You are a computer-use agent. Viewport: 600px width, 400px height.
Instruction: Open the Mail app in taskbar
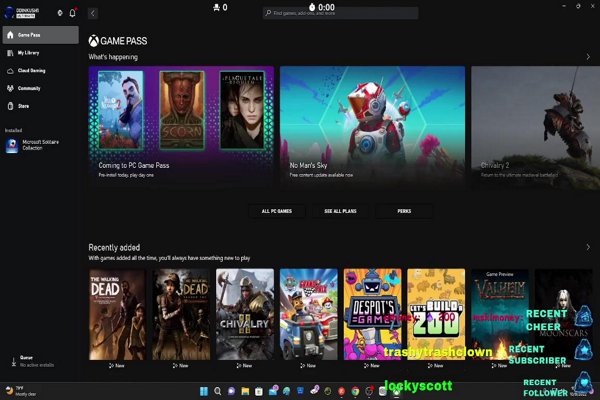tap(273, 391)
